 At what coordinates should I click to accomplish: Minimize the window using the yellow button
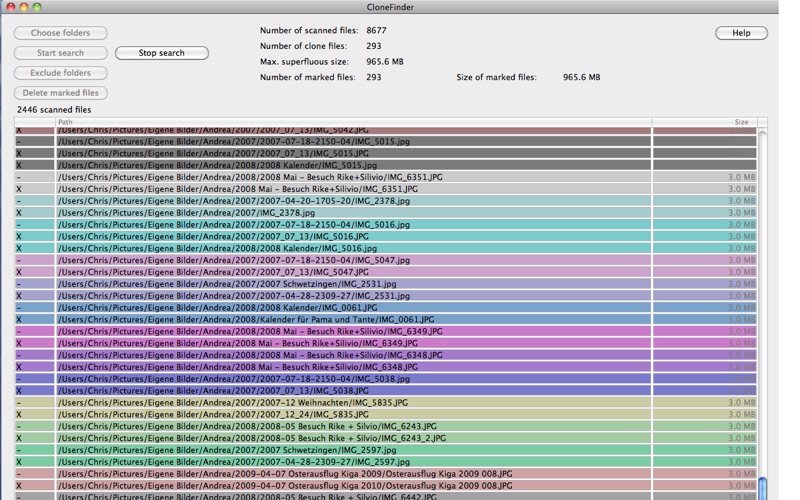[23, 7]
